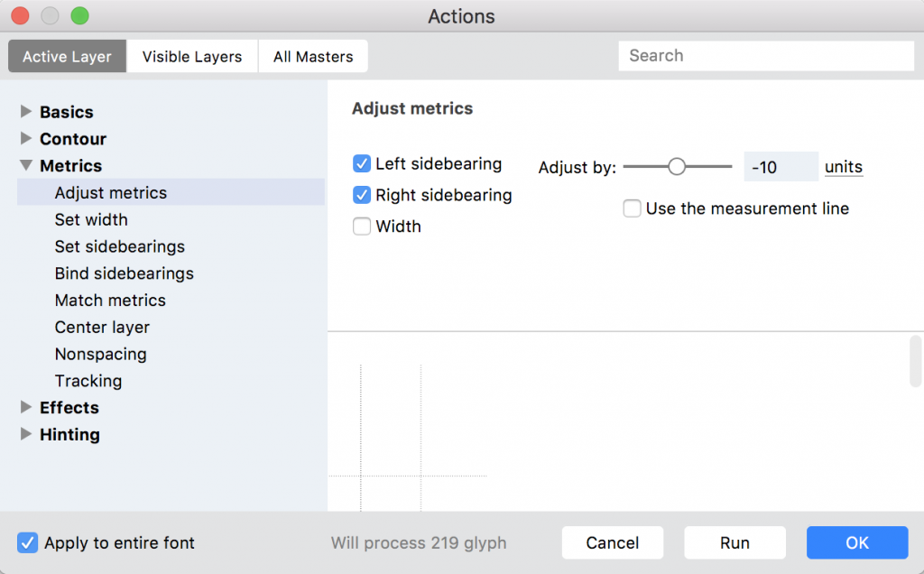
Task: Expand the Basics category
Action: tap(26, 112)
